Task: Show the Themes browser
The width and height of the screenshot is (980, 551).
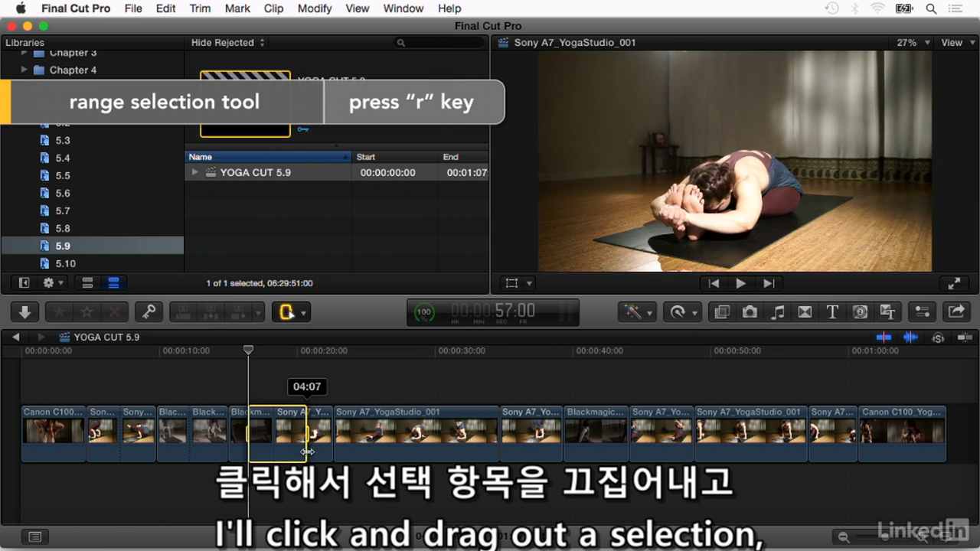Action: coord(888,311)
